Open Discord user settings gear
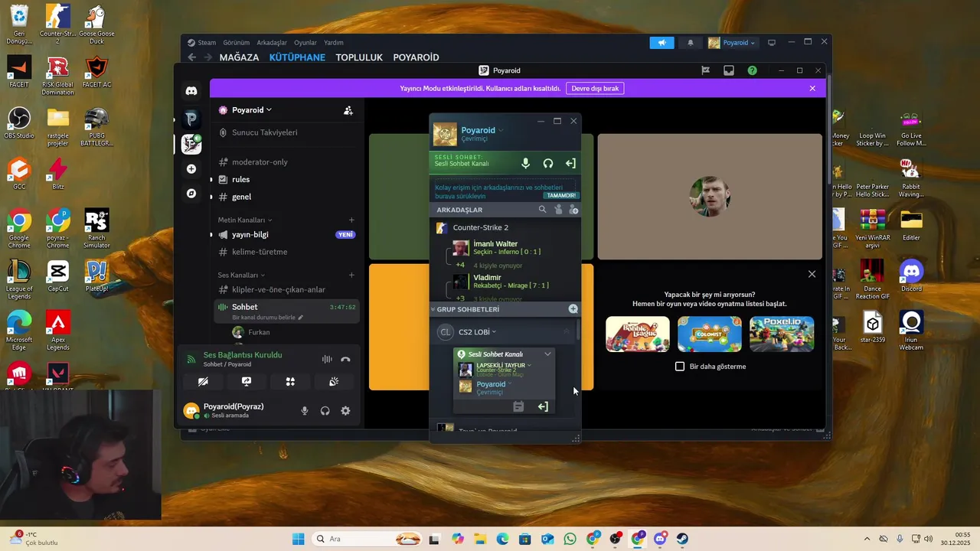The width and height of the screenshot is (980, 551). (345, 411)
